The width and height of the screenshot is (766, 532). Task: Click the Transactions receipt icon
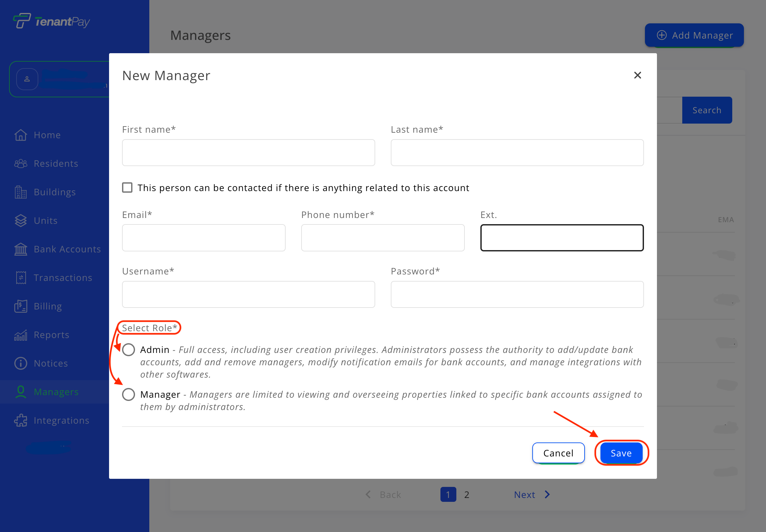21,278
